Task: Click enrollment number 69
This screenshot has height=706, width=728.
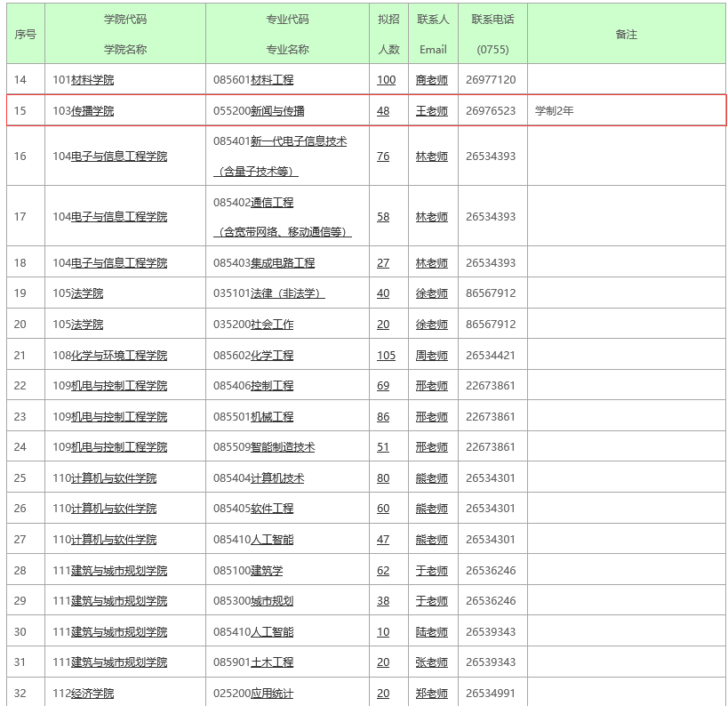Action: pos(383,386)
